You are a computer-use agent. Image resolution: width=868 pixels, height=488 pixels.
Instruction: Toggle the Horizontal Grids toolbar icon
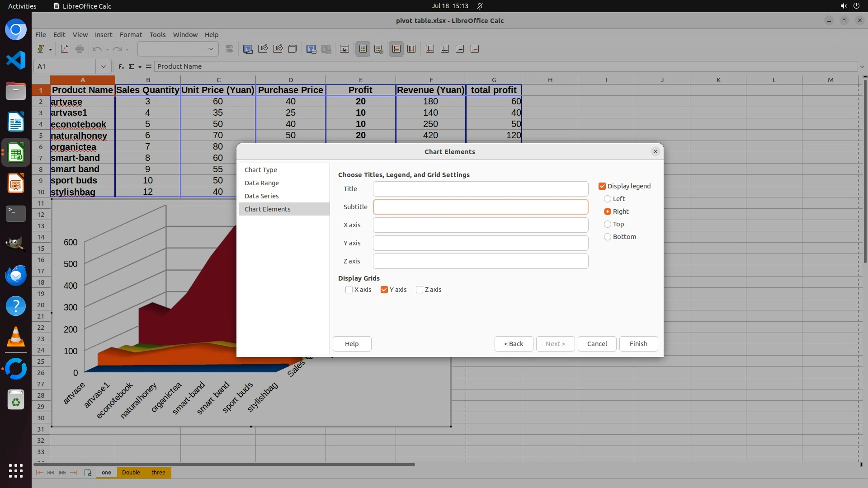[x=396, y=49]
